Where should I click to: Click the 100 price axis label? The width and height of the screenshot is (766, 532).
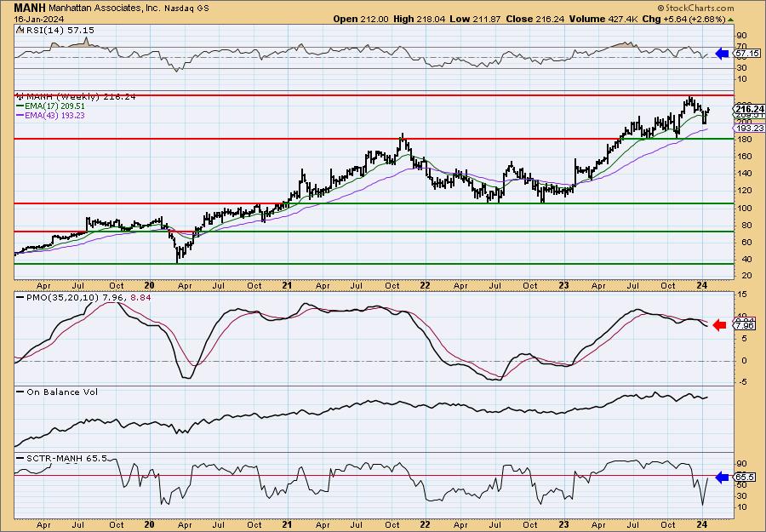745,208
